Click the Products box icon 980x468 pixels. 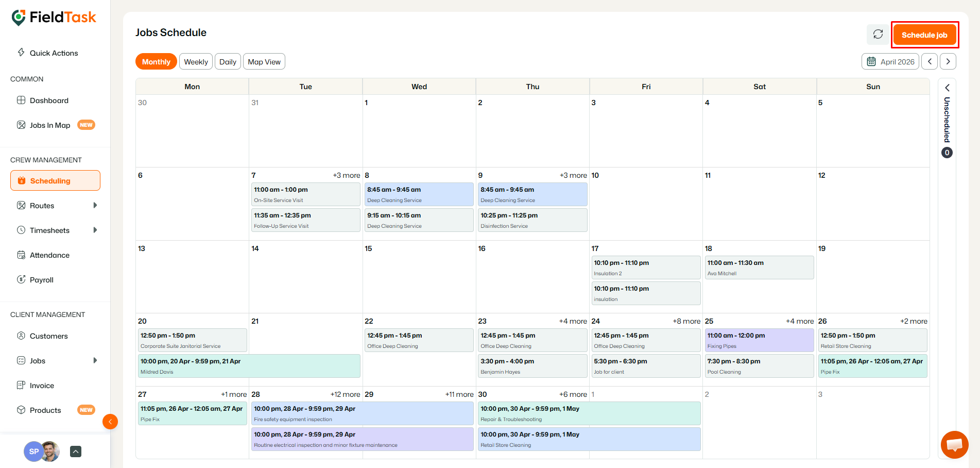(x=21, y=410)
